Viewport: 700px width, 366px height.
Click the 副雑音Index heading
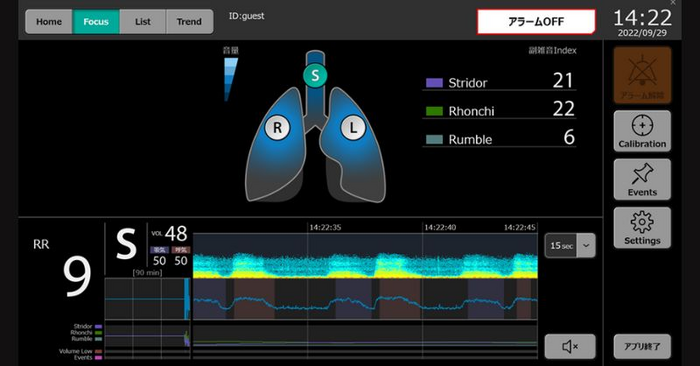pos(552,50)
